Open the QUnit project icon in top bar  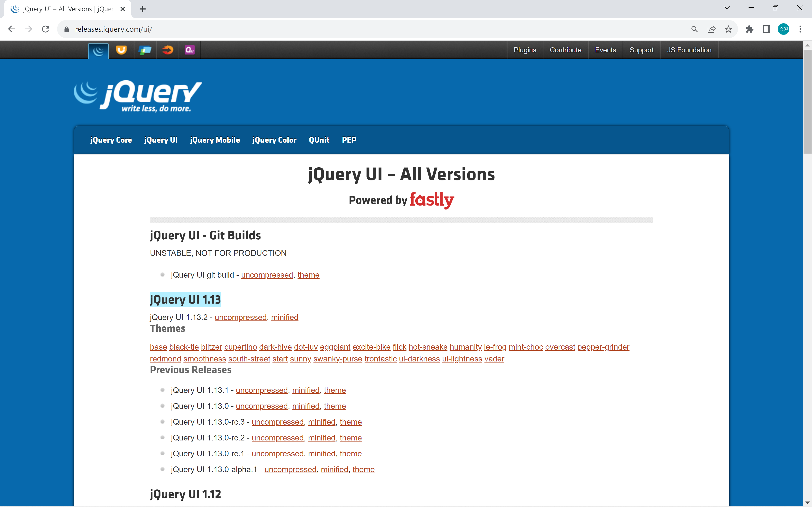click(190, 50)
